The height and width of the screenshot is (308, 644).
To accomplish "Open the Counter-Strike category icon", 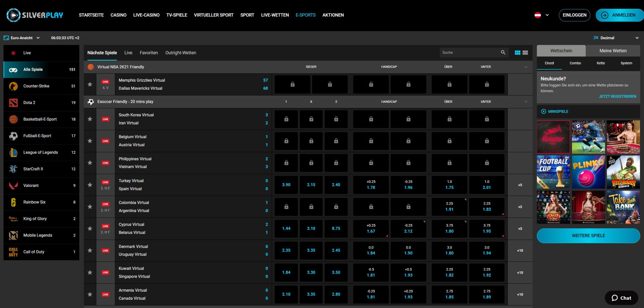I will point(13,86).
